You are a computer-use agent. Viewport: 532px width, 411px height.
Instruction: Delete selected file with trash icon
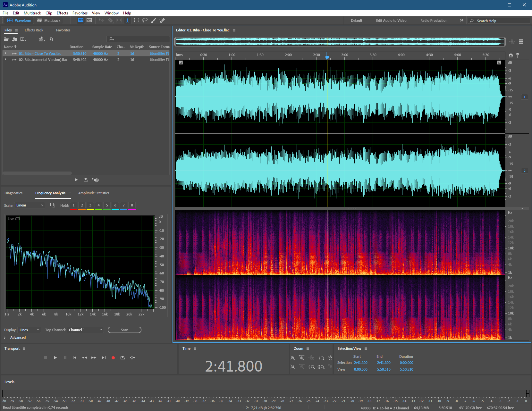coord(51,39)
